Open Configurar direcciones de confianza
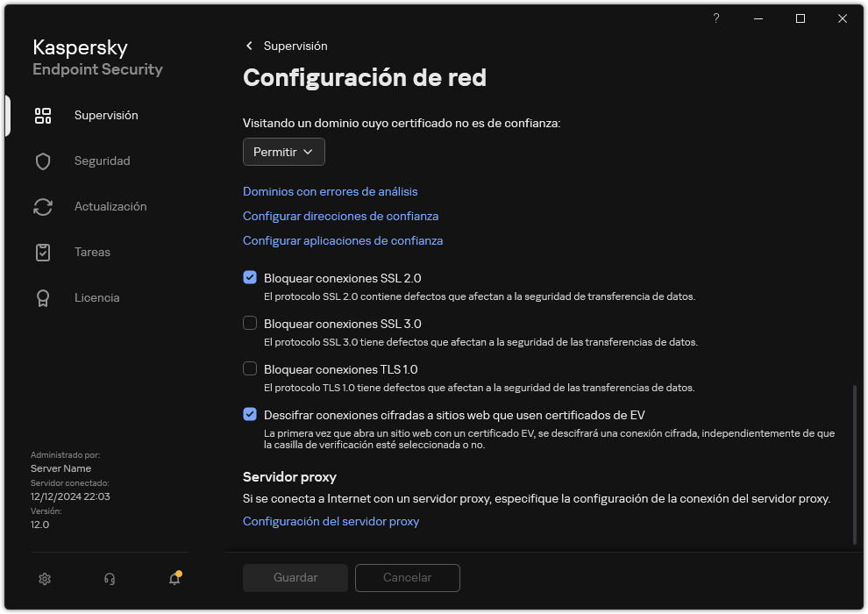868x614 pixels. [x=340, y=216]
